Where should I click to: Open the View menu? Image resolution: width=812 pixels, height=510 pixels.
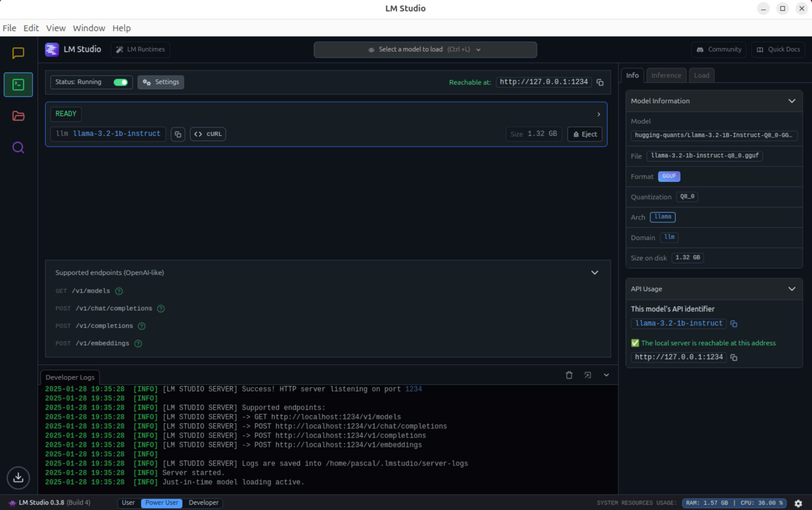click(x=56, y=28)
